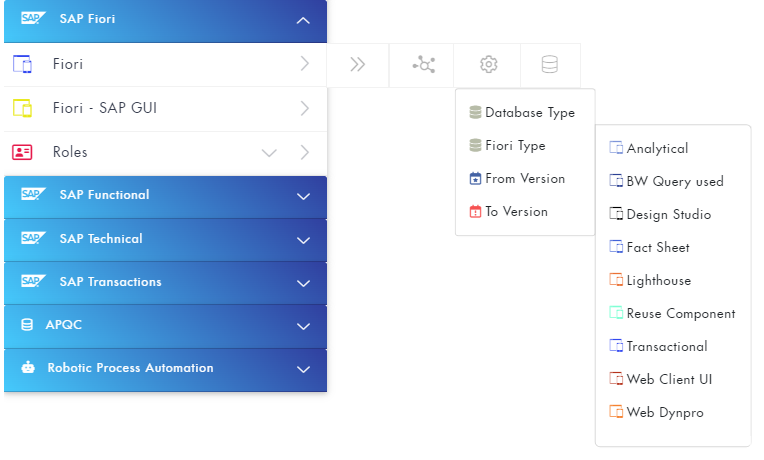Image resolution: width=764 pixels, height=460 pixels.
Task: Choose From Version menu entry
Action: point(525,178)
